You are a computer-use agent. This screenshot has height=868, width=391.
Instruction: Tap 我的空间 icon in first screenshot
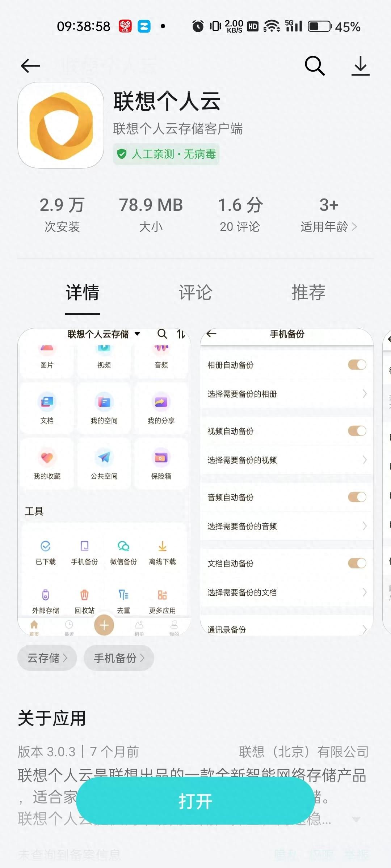tap(104, 401)
